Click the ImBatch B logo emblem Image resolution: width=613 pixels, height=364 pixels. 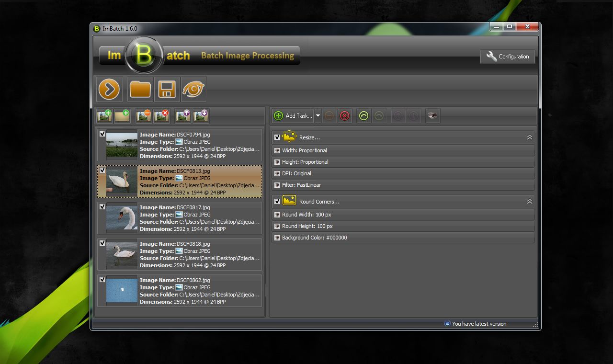point(144,56)
